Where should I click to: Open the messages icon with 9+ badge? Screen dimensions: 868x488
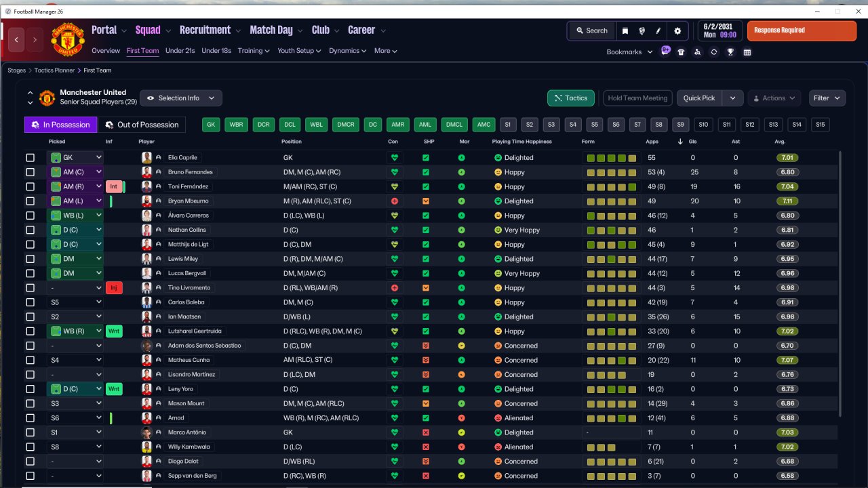pos(665,52)
